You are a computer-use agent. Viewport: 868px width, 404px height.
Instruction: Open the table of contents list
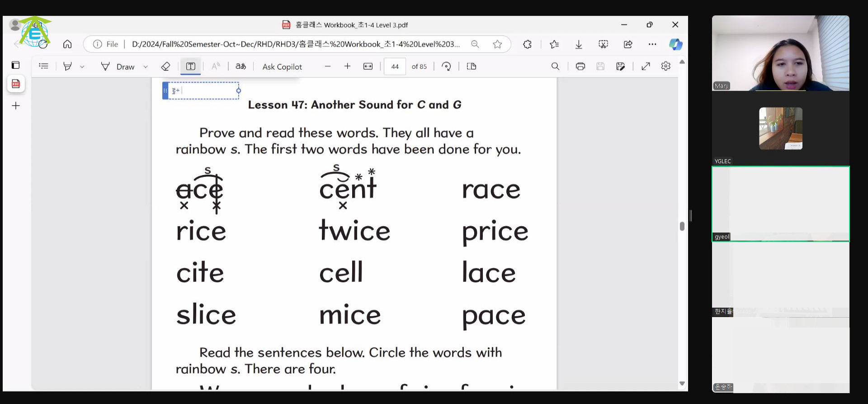[43, 66]
